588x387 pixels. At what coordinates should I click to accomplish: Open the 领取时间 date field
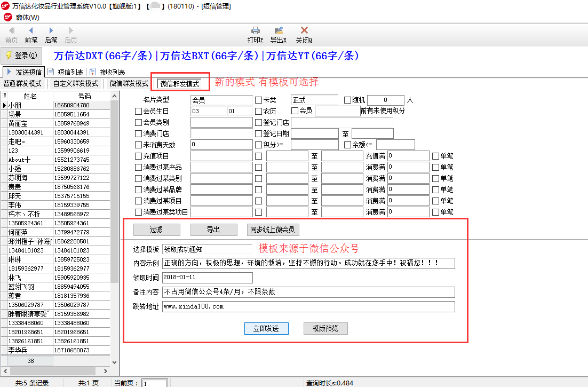(x=207, y=278)
